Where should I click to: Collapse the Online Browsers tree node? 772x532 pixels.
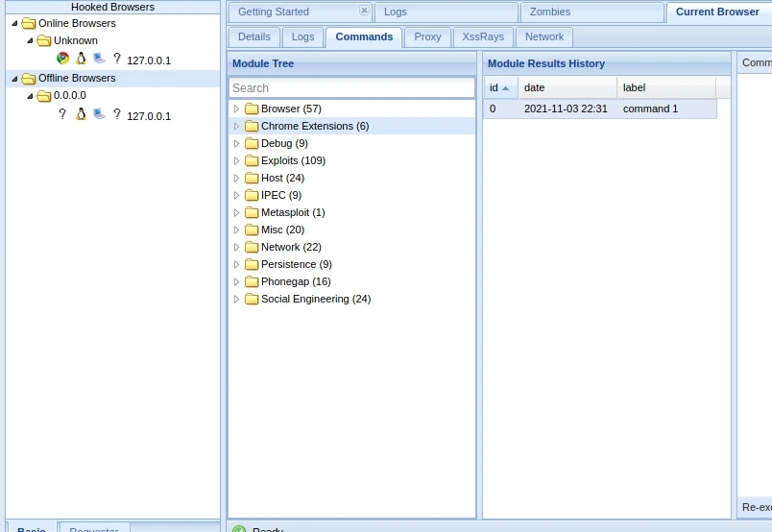pos(14,24)
